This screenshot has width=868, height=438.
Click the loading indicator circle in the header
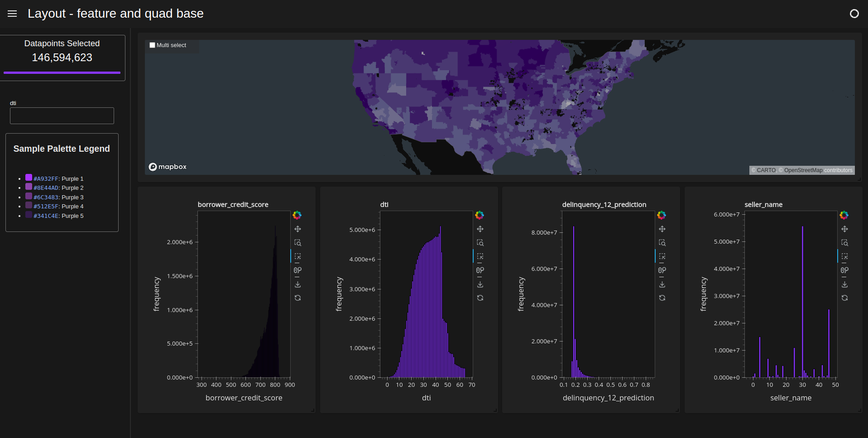pyautogui.click(x=854, y=14)
